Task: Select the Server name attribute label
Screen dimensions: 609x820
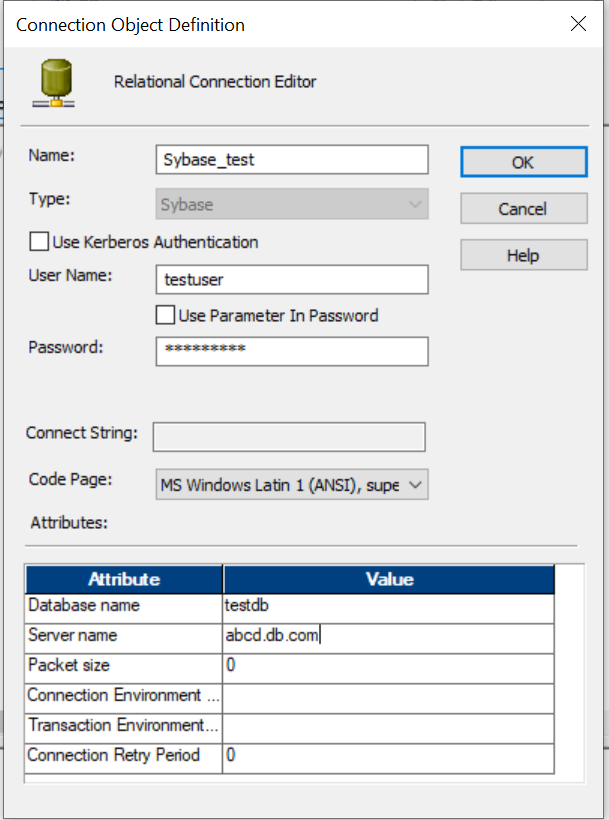Action: point(124,638)
